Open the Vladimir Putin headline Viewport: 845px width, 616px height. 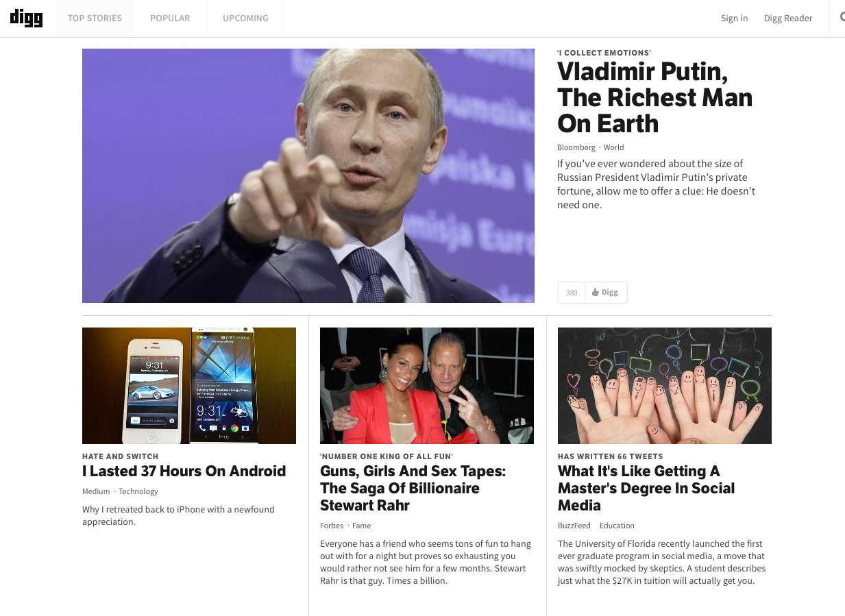coord(654,97)
